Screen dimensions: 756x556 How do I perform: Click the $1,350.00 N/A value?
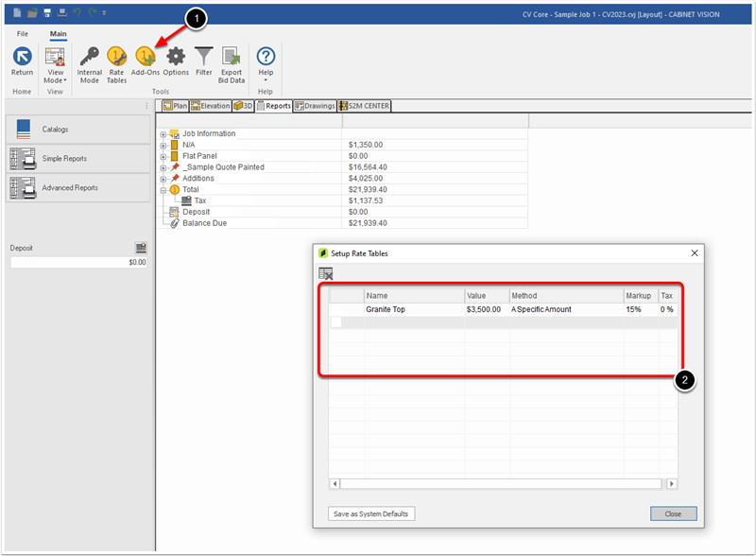366,145
